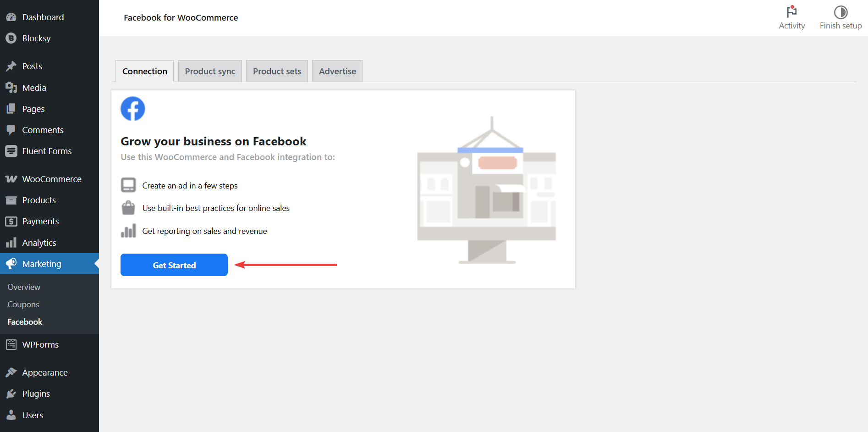The width and height of the screenshot is (868, 432).
Task: Click 'Create an ad in a few steps'
Action: (190, 186)
